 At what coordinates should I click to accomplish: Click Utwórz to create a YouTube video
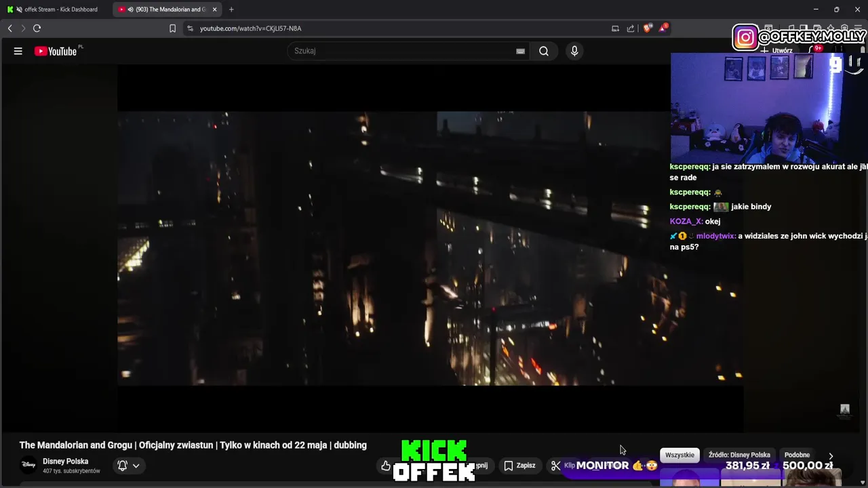tap(777, 51)
